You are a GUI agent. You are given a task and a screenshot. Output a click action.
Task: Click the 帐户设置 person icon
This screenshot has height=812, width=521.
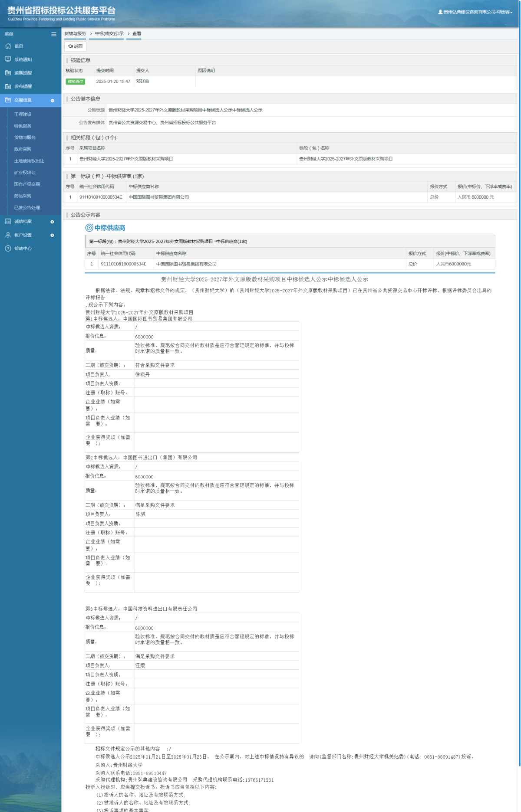(8, 235)
